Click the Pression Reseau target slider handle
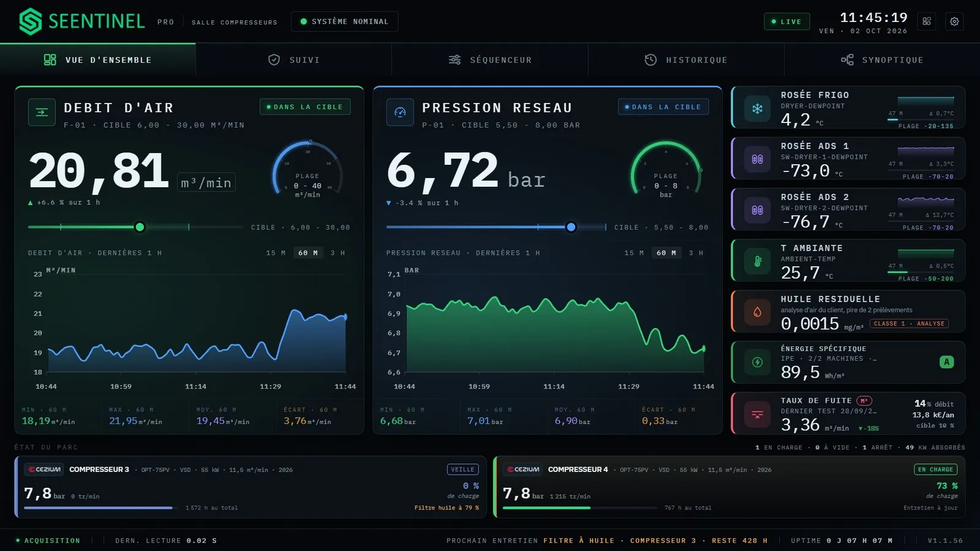980x551 pixels. pos(571,227)
